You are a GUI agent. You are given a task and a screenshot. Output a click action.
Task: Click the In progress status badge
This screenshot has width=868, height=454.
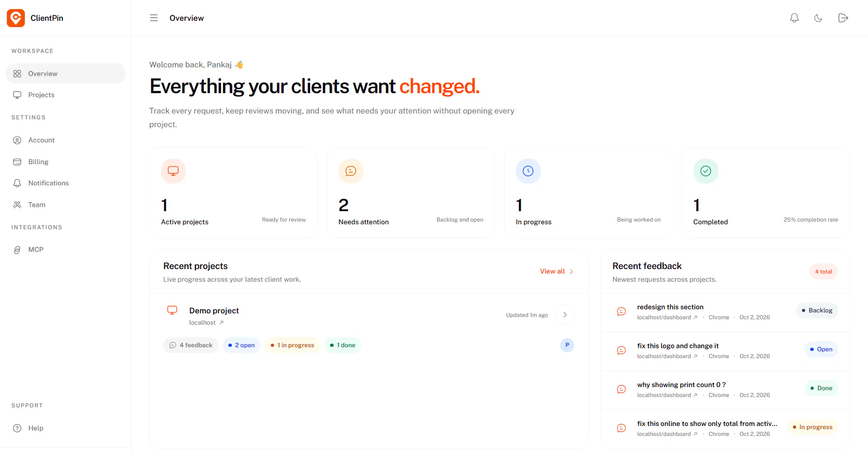[x=812, y=427]
